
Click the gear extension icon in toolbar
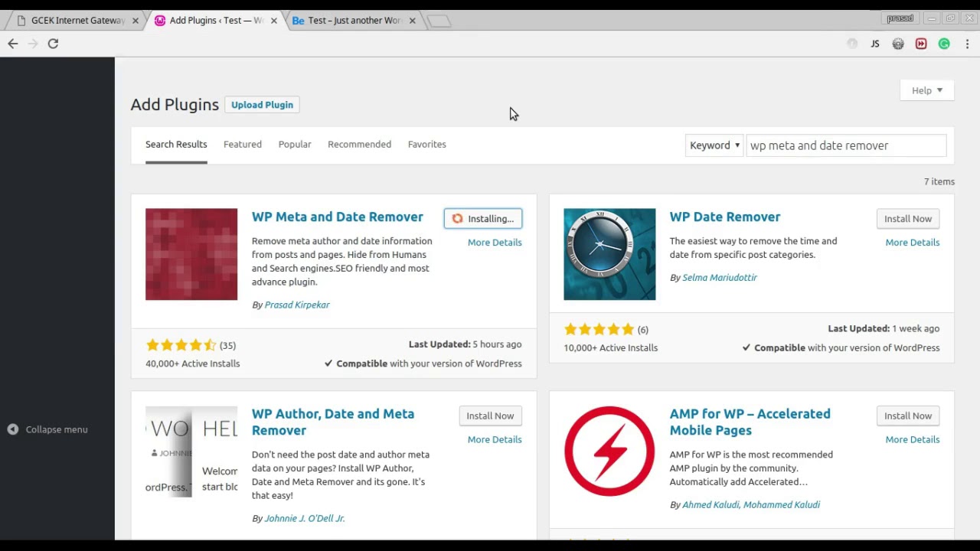(x=898, y=44)
